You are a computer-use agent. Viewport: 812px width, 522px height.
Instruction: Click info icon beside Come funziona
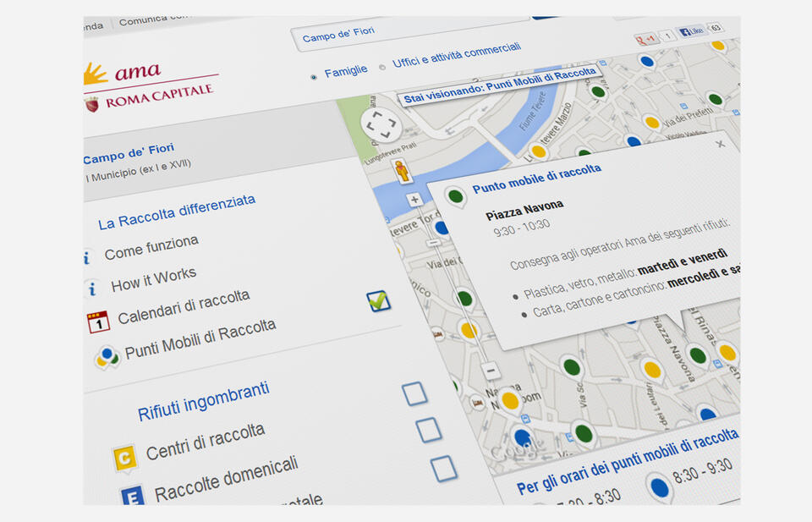tap(87, 257)
